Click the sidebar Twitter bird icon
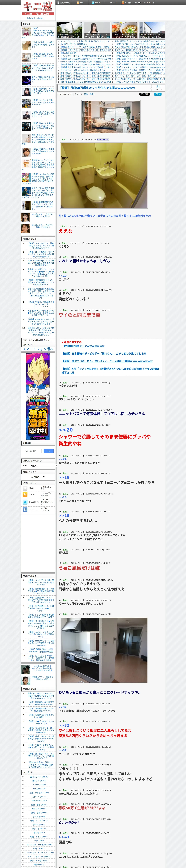This screenshot has height=868, width=186. tap(25, 502)
